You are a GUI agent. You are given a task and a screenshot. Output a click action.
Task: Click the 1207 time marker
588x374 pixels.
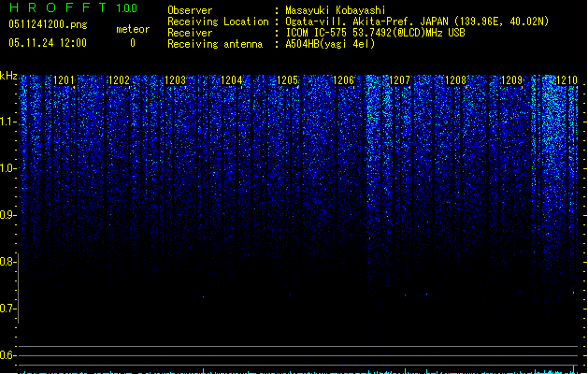click(x=399, y=80)
